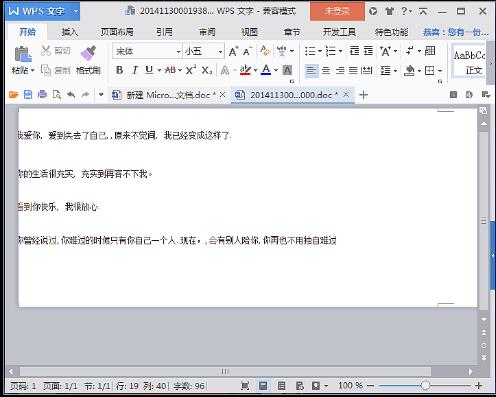The width and height of the screenshot is (496, 397).
Task: Click the borders icon
Action: pos(430,70)
